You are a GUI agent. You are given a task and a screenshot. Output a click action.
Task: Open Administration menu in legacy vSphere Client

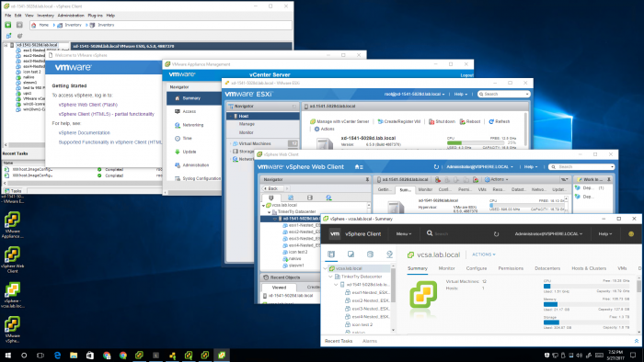point(71,16)
